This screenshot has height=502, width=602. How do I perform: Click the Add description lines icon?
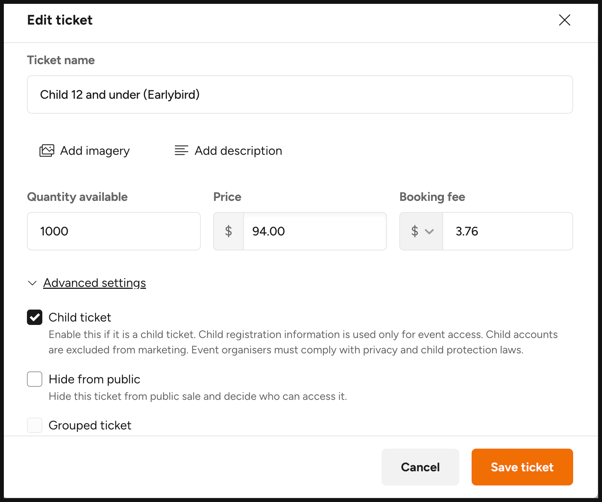click(181, 150)
